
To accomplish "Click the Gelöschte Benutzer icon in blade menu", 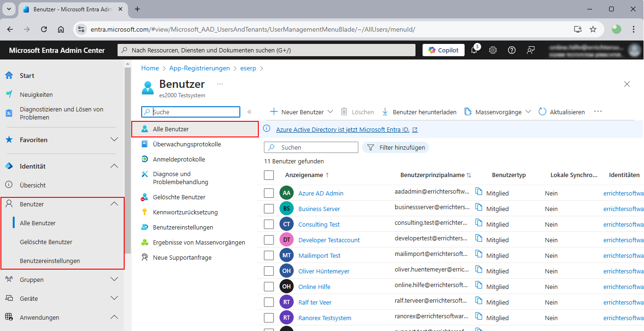I will tap(144, 197).
